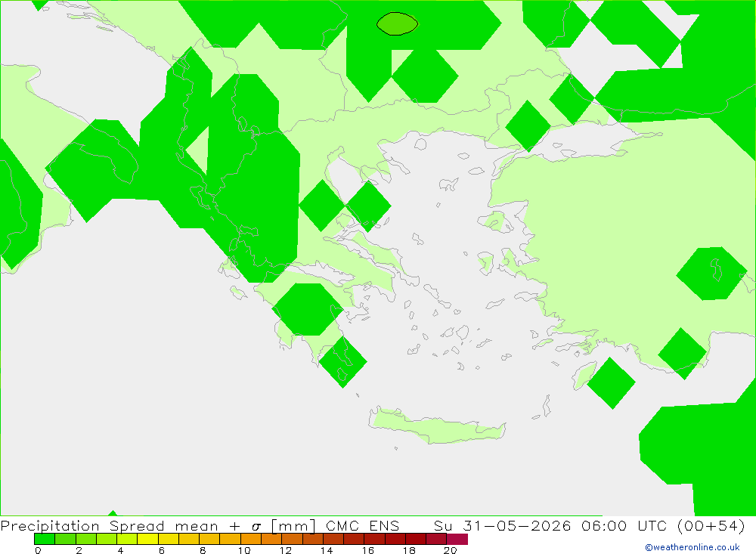756x554 pixels.
Task: Click the '[mm]' unit label
Action: [293, 525]
